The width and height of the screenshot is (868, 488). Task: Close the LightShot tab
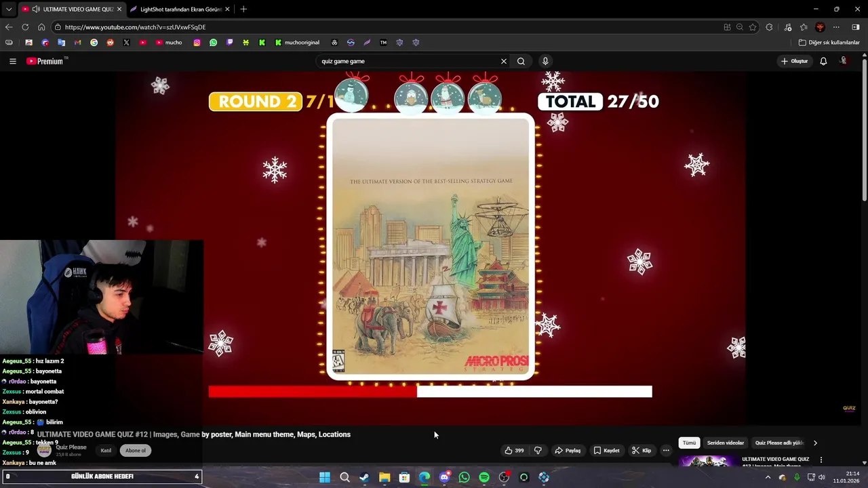pyautogui.click(x=227, y=9)
